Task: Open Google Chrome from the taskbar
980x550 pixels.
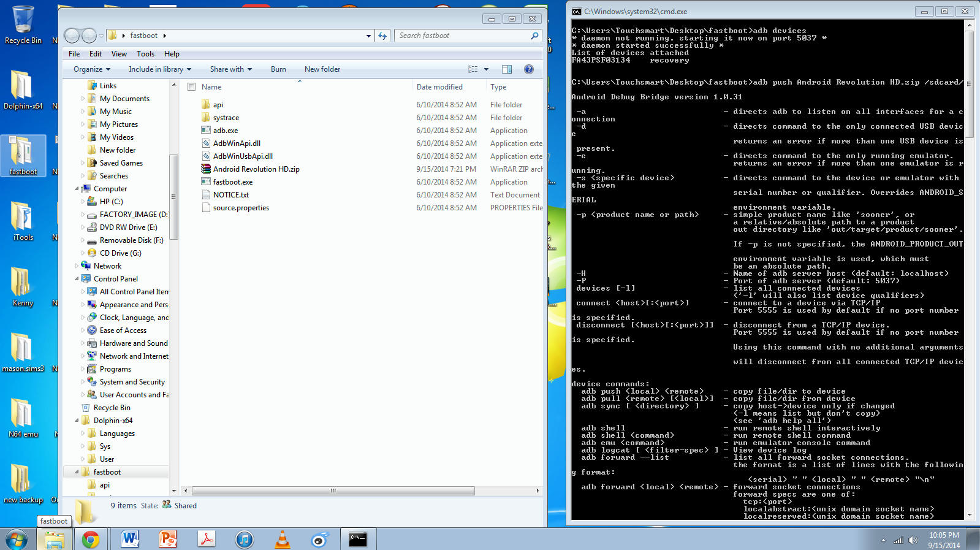Action: point(91,540)
